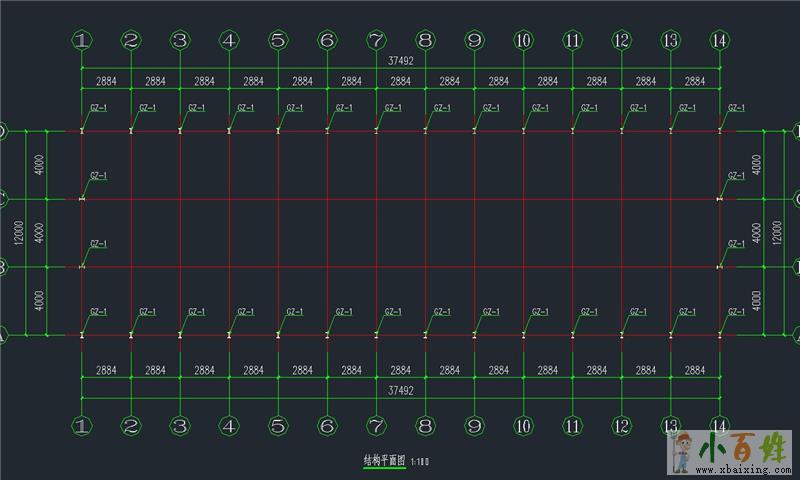This screenshot has width=800, height=480.
Task: Select axis bubble 2 in the bottom row
Action: 131,426
